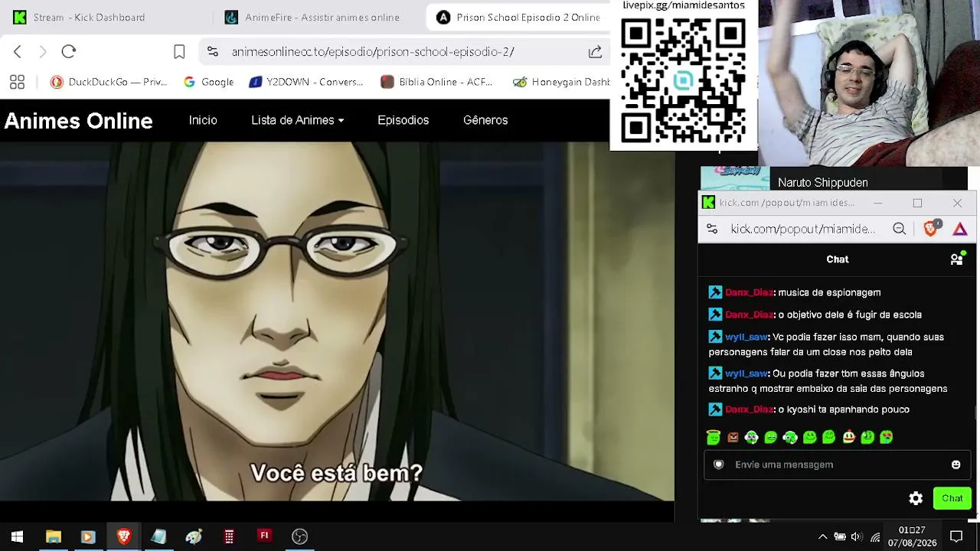Switch to AnimeFire tab
This screenshot has height=551, width=980.
coord(312,17)
